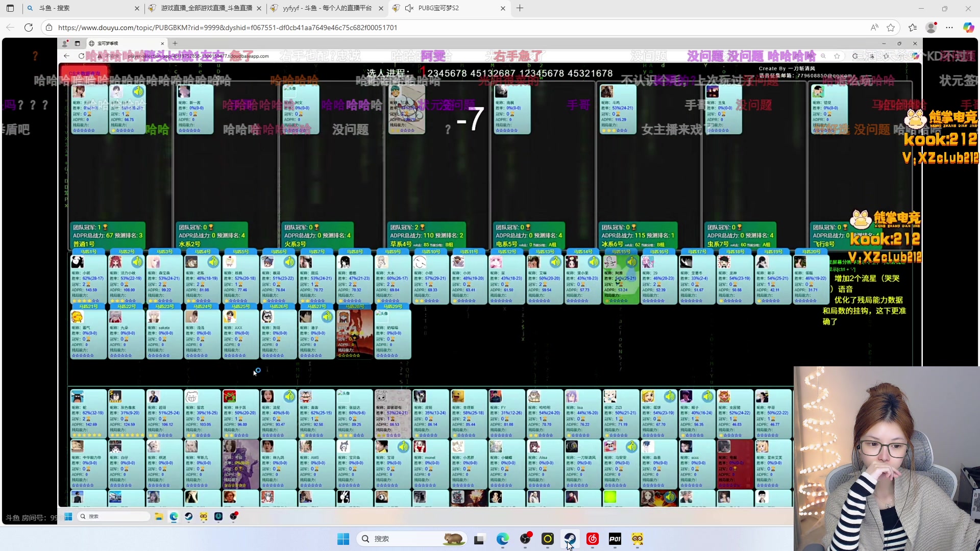
Task: Open NetEase Cloud Music taskbar icon
Action: (x=593, y=539)
